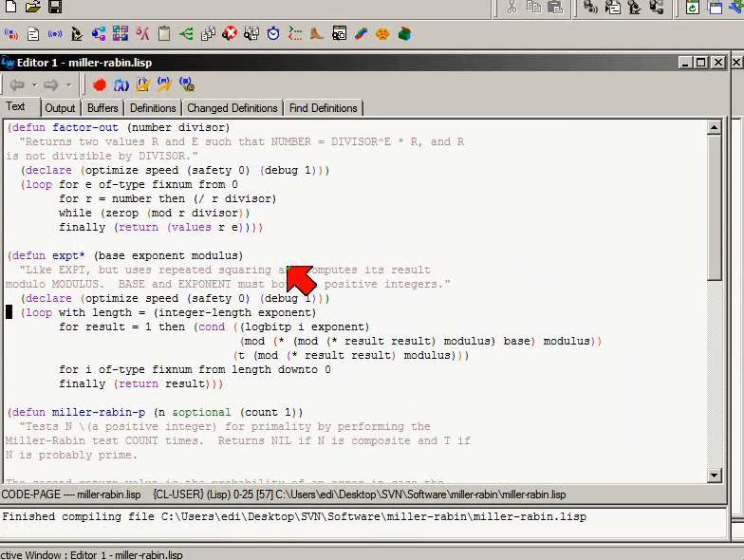Click the green Function Call Browser tree icon
The image size is (744, 560).
pyautogui.click(x=186, y=34)
